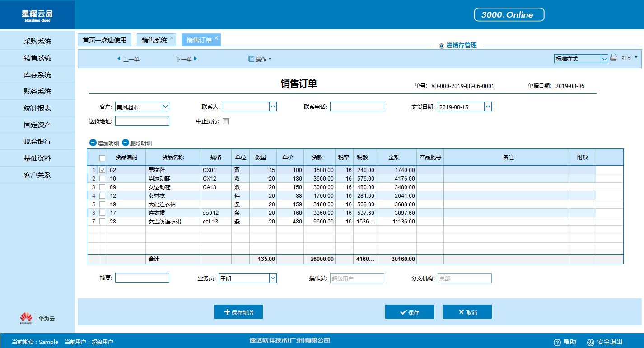Viewport: 644px width, 348px height.
Task: Open the 交货日期 date dropdown
Action: pos(488,107)
